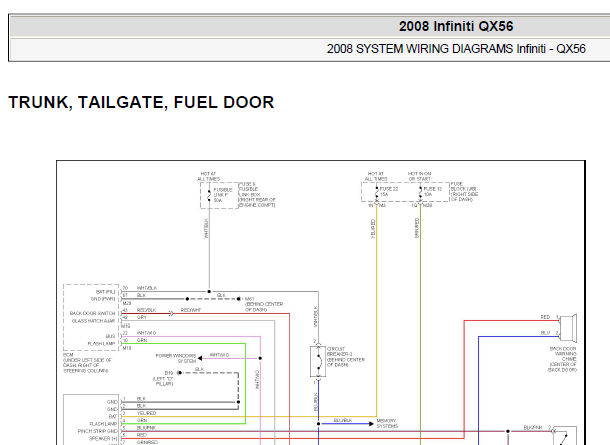Click the "BCM (UNDER LEFT SIDE OF DASH)" location note
The height and width of the screenshot is (445, 610).
87,363
